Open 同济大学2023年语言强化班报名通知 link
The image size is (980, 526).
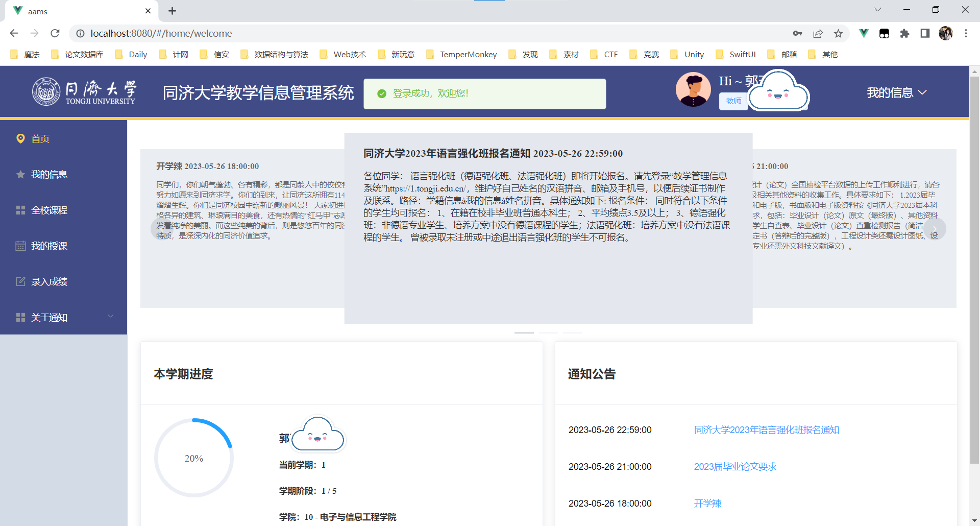[766, 430]
